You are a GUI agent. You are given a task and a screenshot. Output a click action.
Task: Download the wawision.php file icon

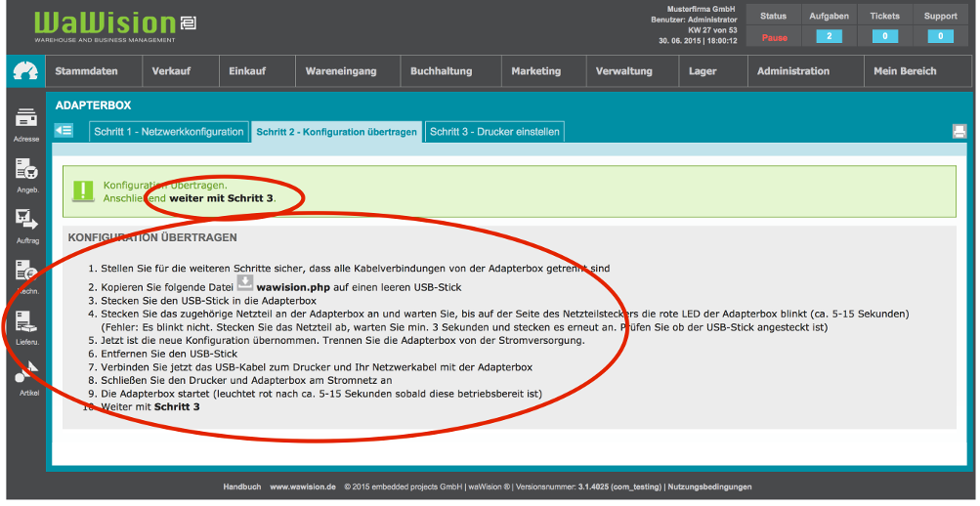coord(244,283)
